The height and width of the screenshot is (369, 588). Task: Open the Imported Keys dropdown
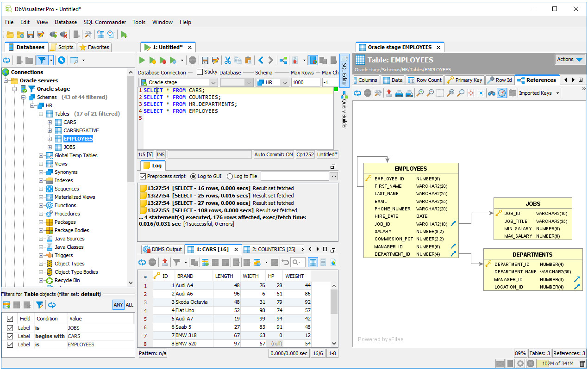click(x=538, y=93)
